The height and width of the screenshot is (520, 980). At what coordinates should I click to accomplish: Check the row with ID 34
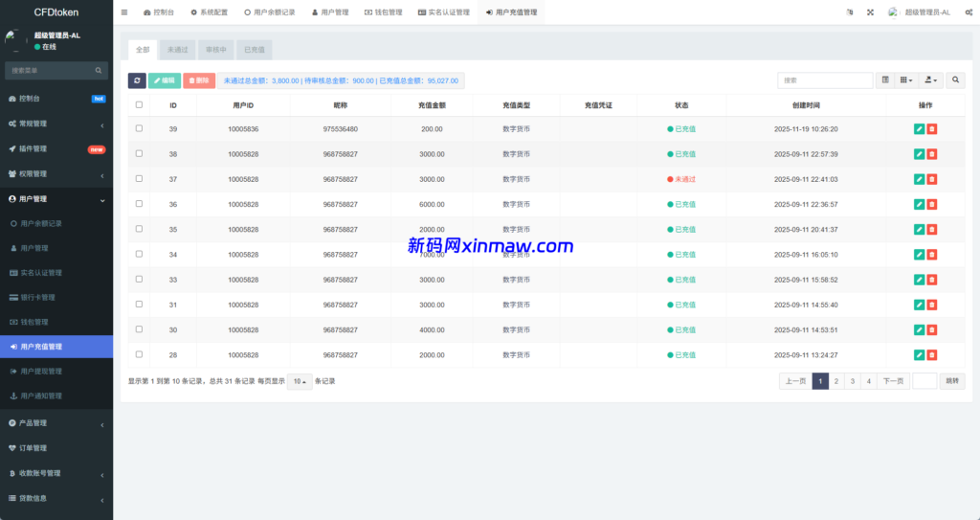click(139, 254)
